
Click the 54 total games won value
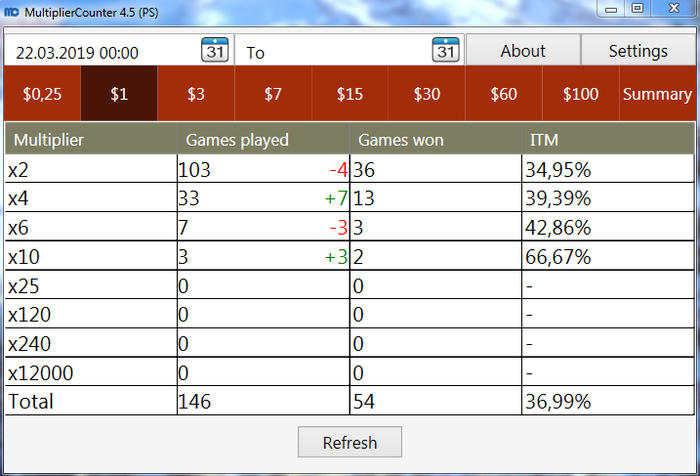click(x=364, y=401)
